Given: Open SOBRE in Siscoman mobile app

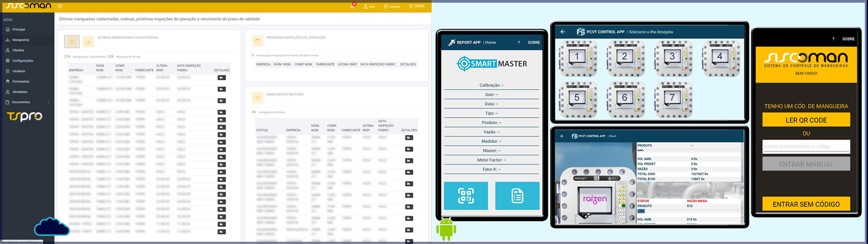Looking at the screenshot, I should coord(848,39).
